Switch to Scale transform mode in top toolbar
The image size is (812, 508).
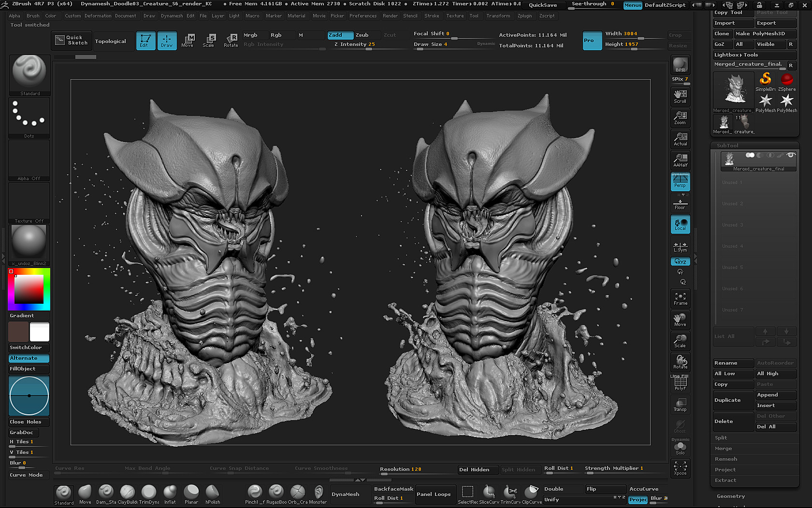point(209,41)
